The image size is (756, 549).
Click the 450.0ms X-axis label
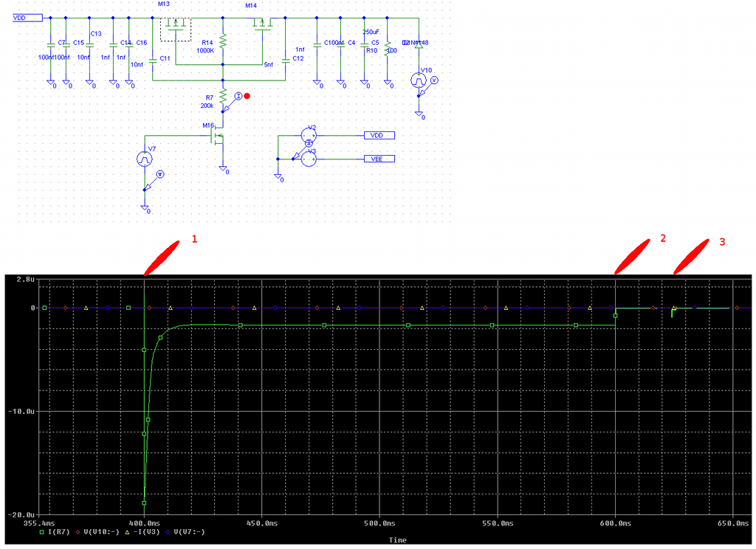(x=262, y=523)
